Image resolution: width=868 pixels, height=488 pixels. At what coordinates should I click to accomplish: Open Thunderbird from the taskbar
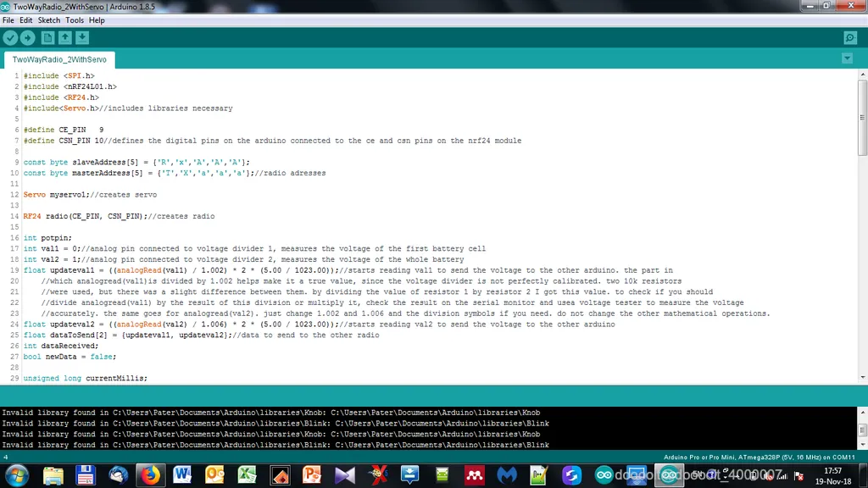coord(118,475)
